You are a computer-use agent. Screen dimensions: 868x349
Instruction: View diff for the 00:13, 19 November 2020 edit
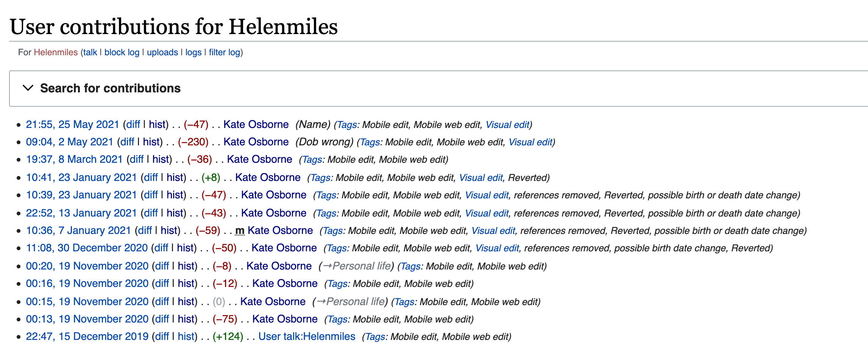click(x=162, y=319)
